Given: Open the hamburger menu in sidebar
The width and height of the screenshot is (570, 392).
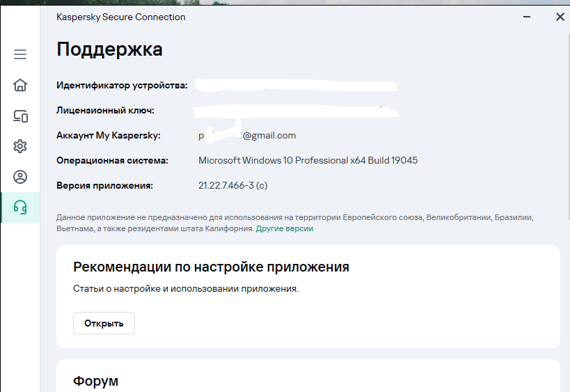Looking at the screenshot, I should pos(20,54).
